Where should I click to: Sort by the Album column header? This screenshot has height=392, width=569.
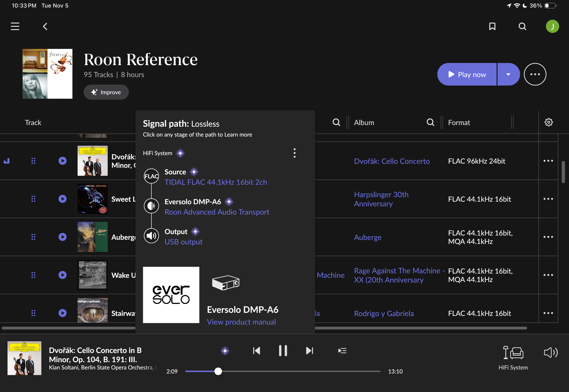click(364, 122)
